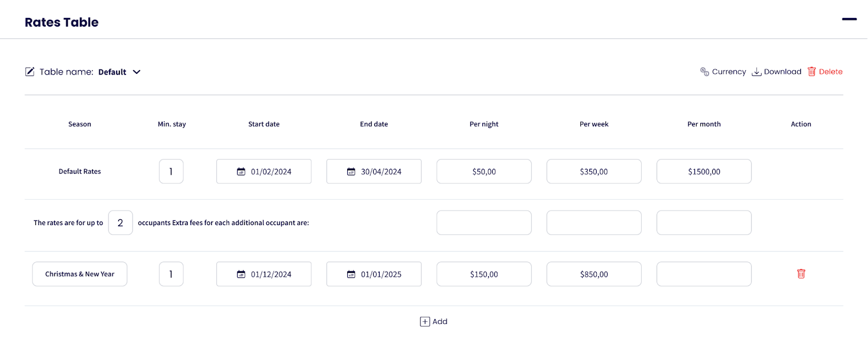Open calendar for Christmas end date 01/01/2025

point(351,275)
